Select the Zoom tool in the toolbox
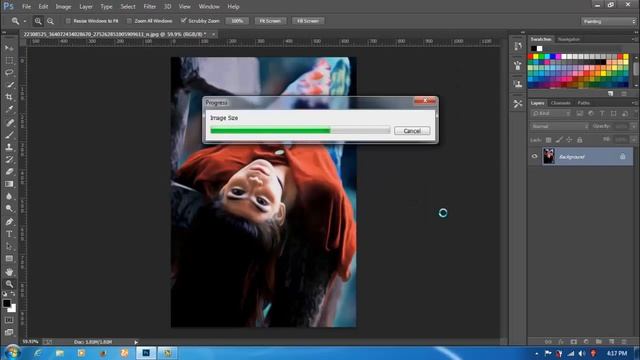The image size is (640, 360). [9, 284]
